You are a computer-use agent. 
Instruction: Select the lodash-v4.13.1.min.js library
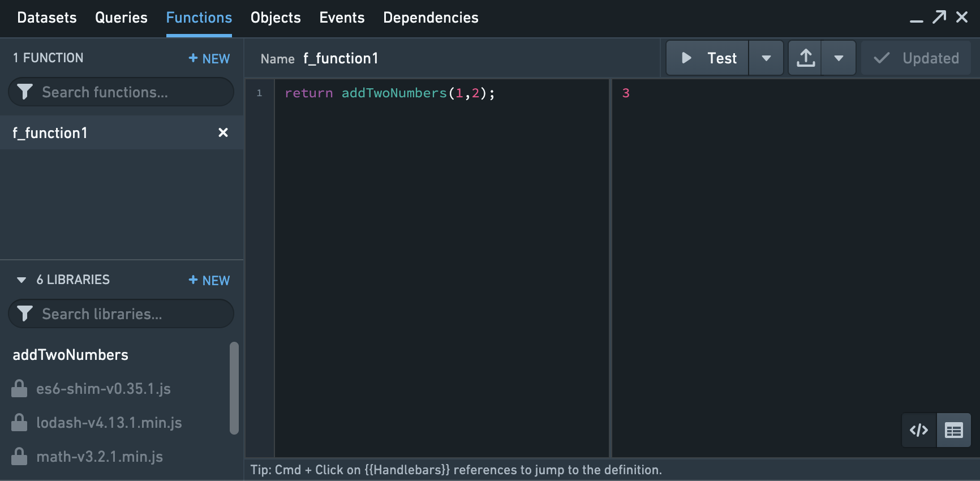pos(109,423)
